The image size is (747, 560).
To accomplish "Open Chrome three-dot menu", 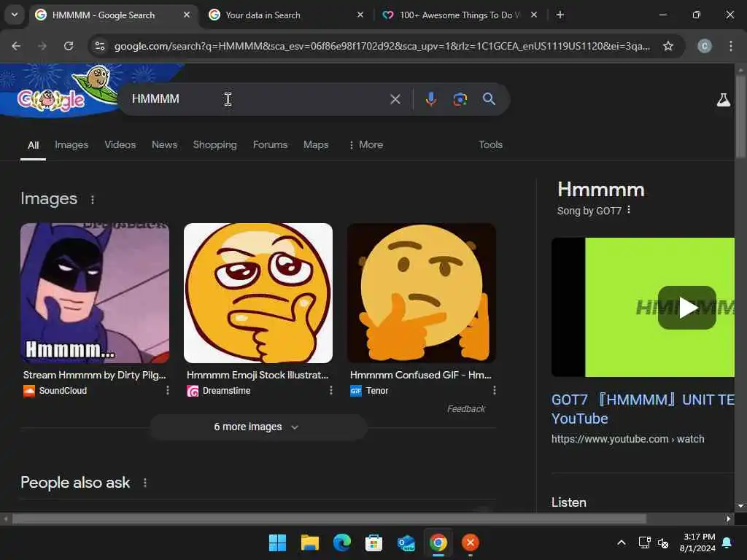I will pos(730,46).
